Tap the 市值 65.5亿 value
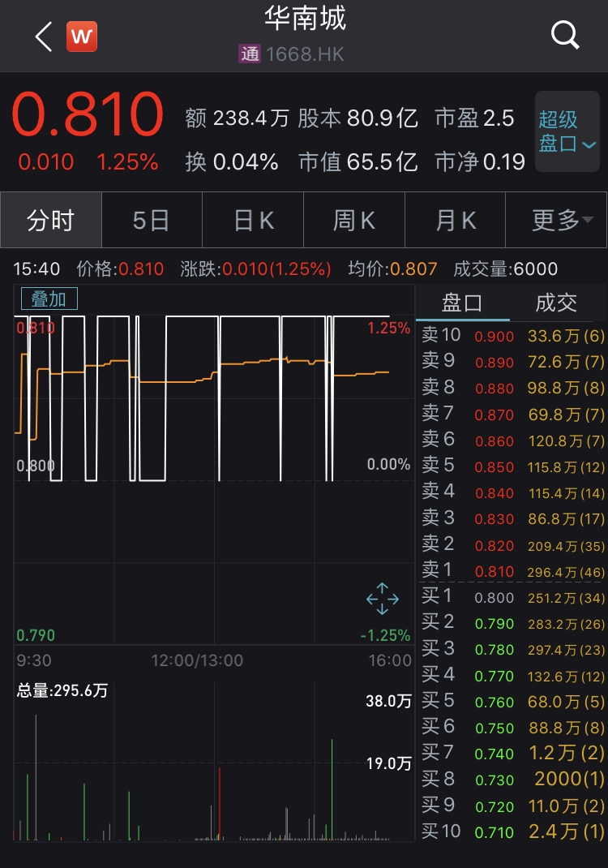Screen dimensions: 608x868 (x=358, y=162)
